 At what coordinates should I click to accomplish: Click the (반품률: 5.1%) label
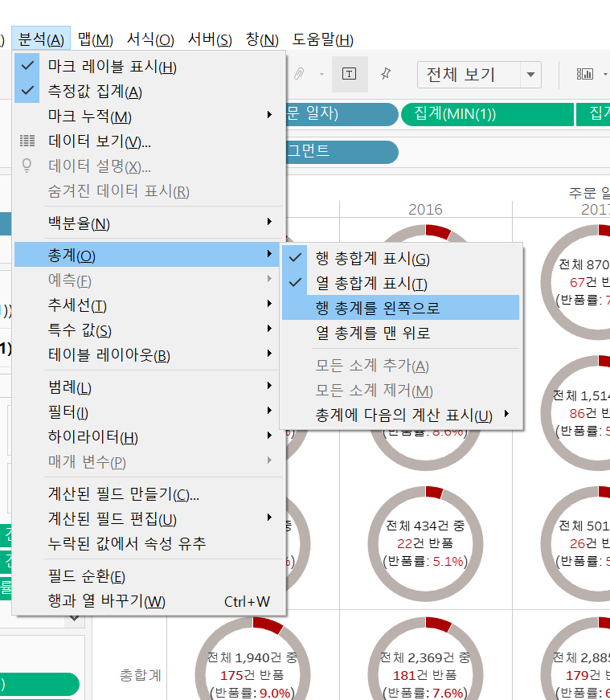(x=425, y=561)
